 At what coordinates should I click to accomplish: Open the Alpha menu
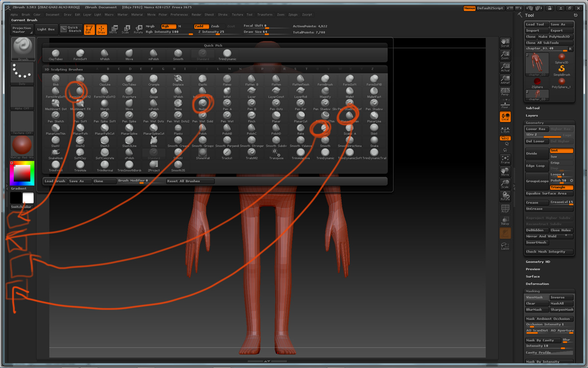(14, 15)
